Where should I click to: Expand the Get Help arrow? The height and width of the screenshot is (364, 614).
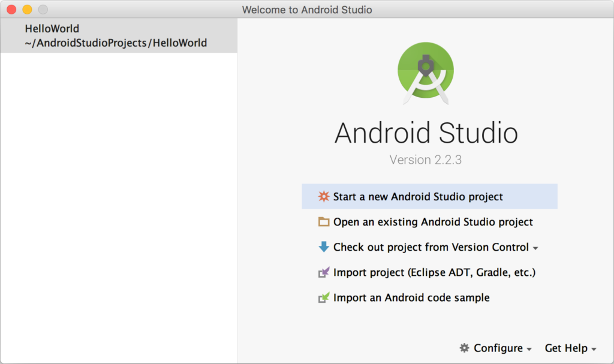[x=594, y=349]
